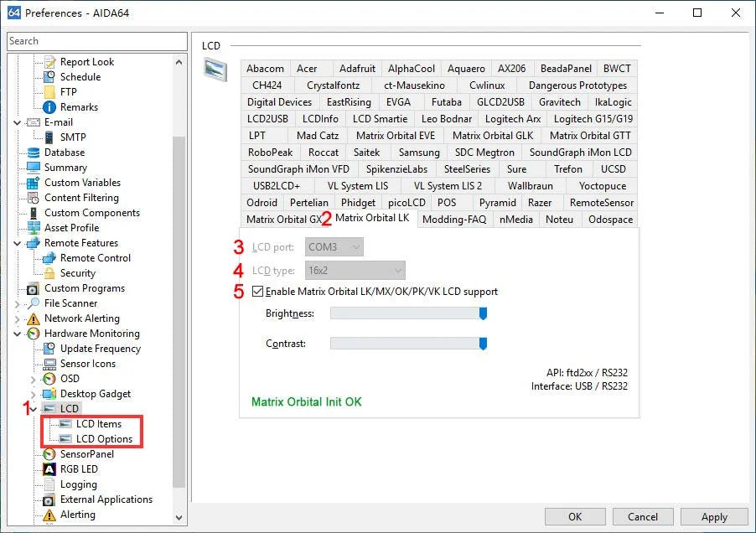This screenshot has width=756, height=533.
Task: Switch to Matrix Orbital GLK tab
Action: point(493,136)
